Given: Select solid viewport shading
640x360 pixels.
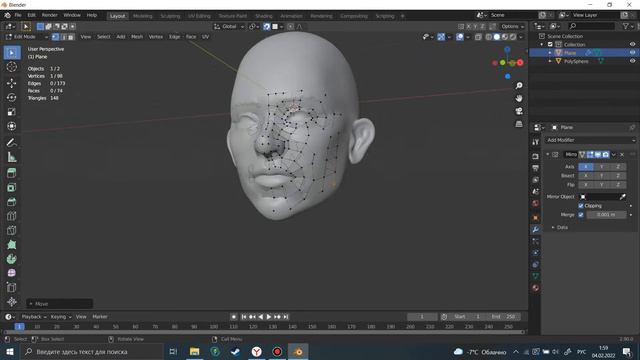Looking at the screenshot, I should [497, 37].
